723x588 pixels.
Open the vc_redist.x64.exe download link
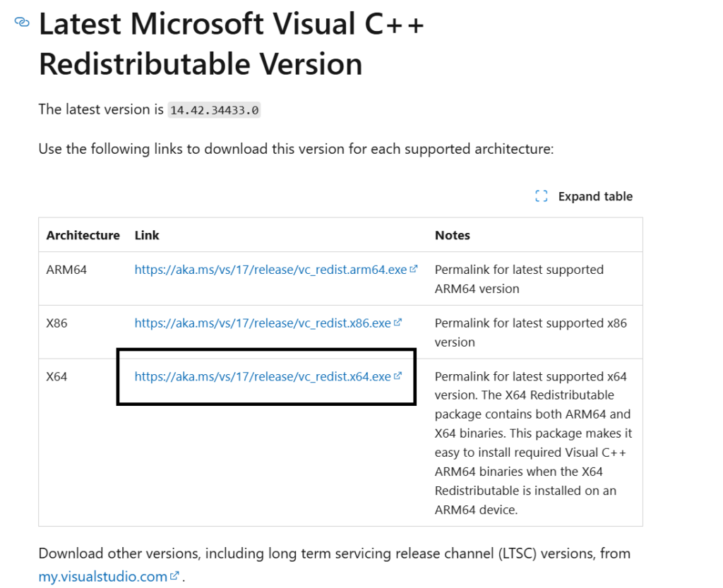(263, 376)
